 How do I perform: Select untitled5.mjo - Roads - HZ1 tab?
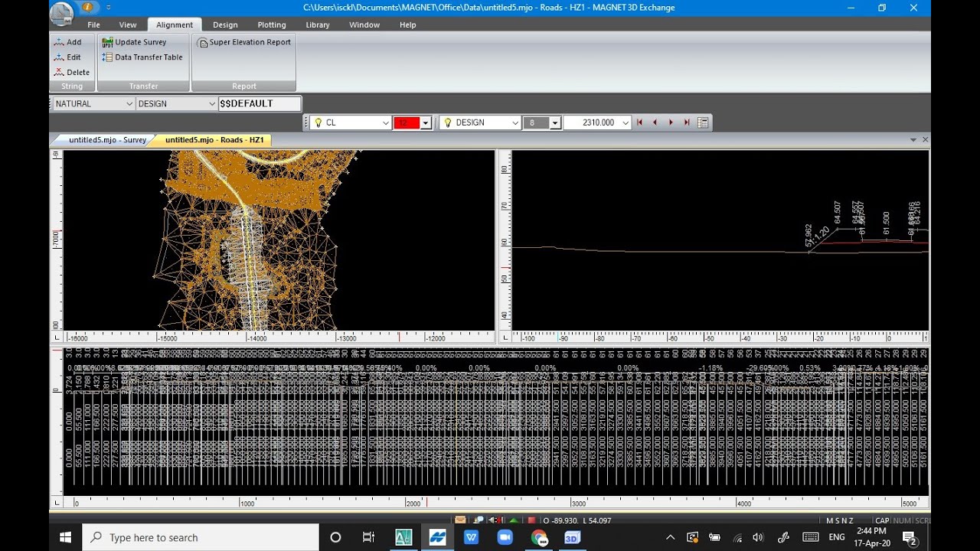click(x=213, y=140)
